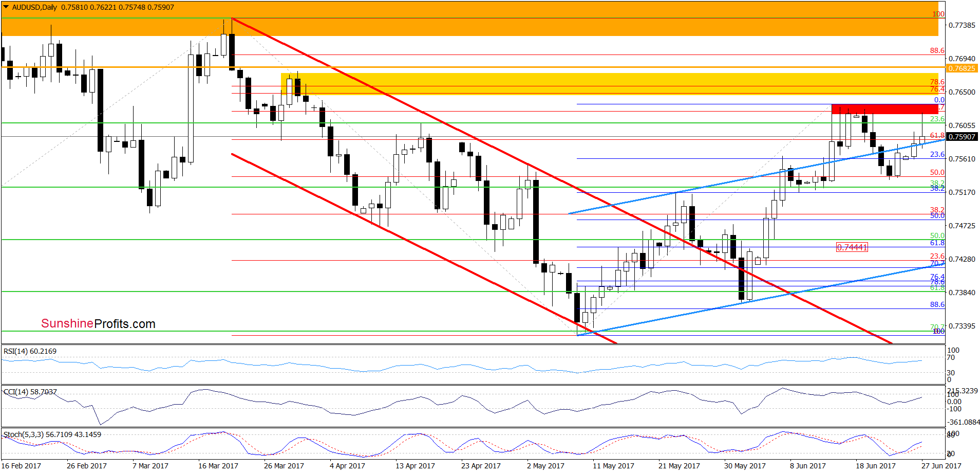Click the 27 Jun 2017 date label
Viewport: 980px width, 473px height.
coord(941,466)
